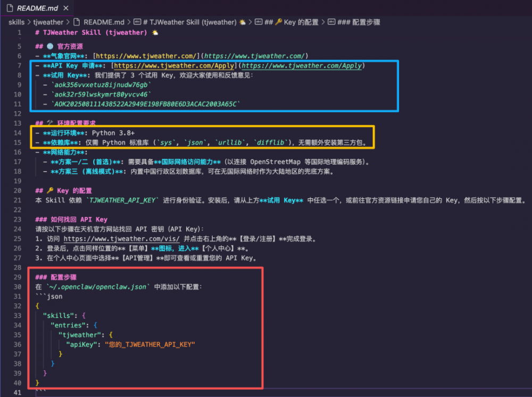Click the bracketed tjweather.com/Apply link
Viewport: 532px width, 397px height.
pos(172,66)
